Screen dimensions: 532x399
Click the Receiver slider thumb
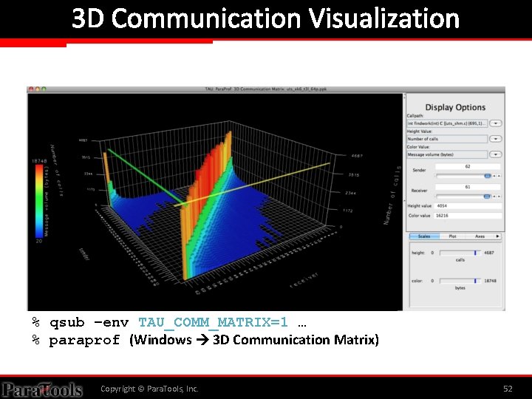click(487, 197)
